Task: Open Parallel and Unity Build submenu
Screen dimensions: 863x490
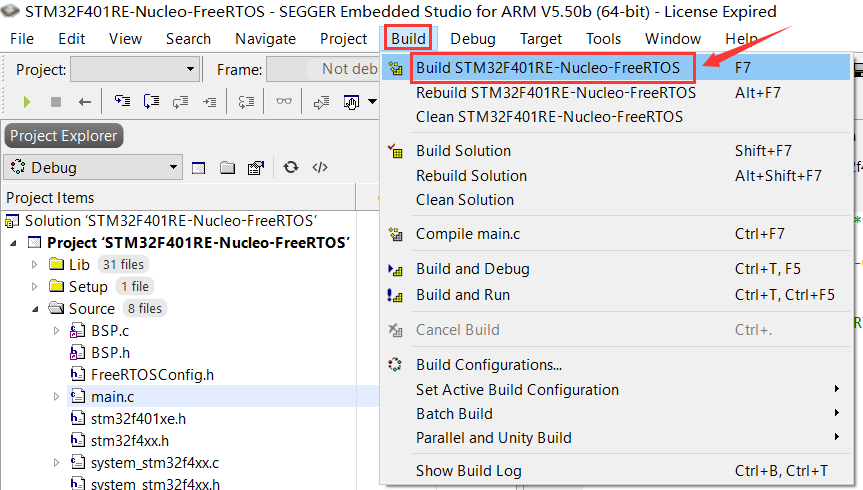Action: click(x=616, y=438)
